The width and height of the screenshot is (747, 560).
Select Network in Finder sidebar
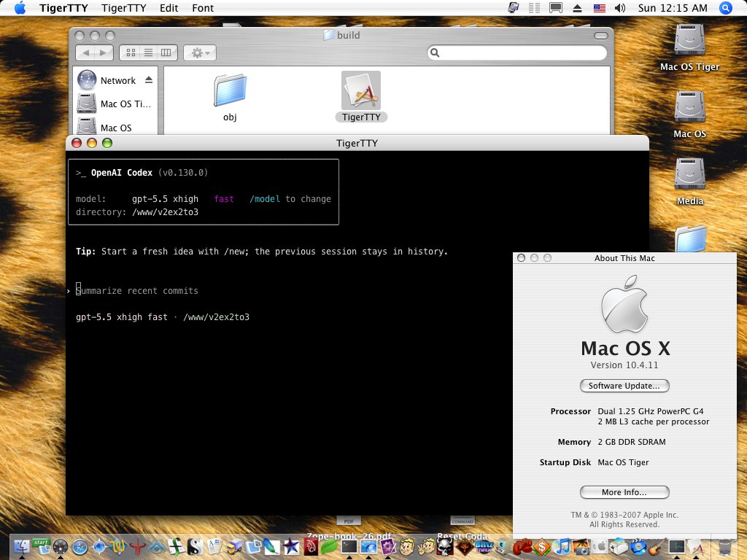coord(117,80)
